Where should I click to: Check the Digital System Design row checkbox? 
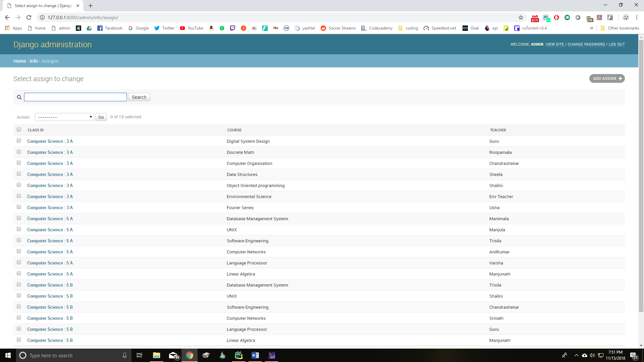(19, 141)
